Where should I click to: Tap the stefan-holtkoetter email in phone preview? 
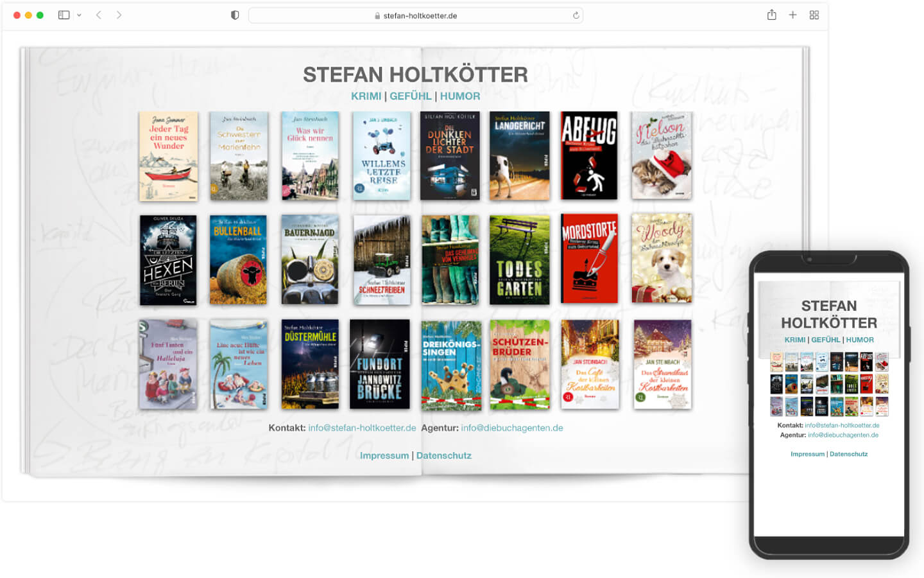click(x=842, y=425)
